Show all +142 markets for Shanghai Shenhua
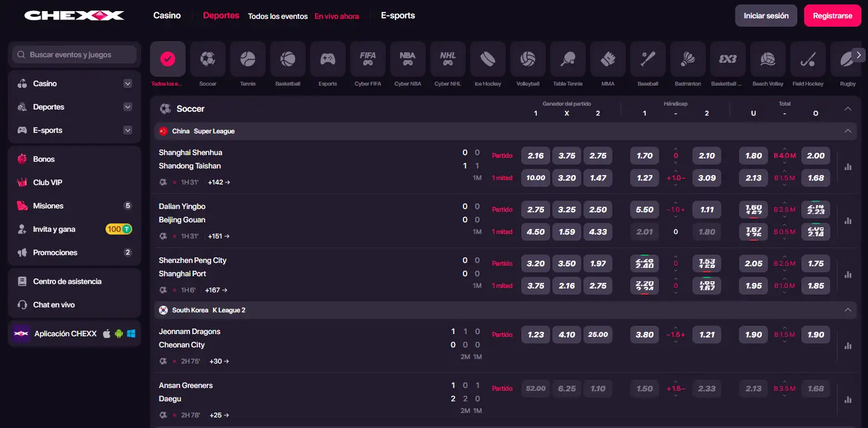The image size is (868, 428). tap(219, 182)
